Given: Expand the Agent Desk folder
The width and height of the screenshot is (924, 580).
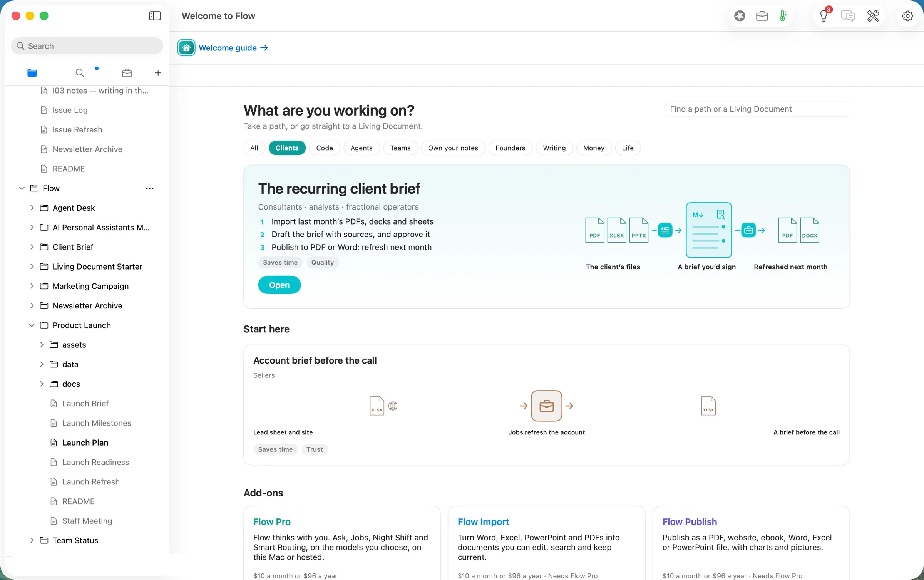Looking at the screenshot, I should click(x=32, y=208).
